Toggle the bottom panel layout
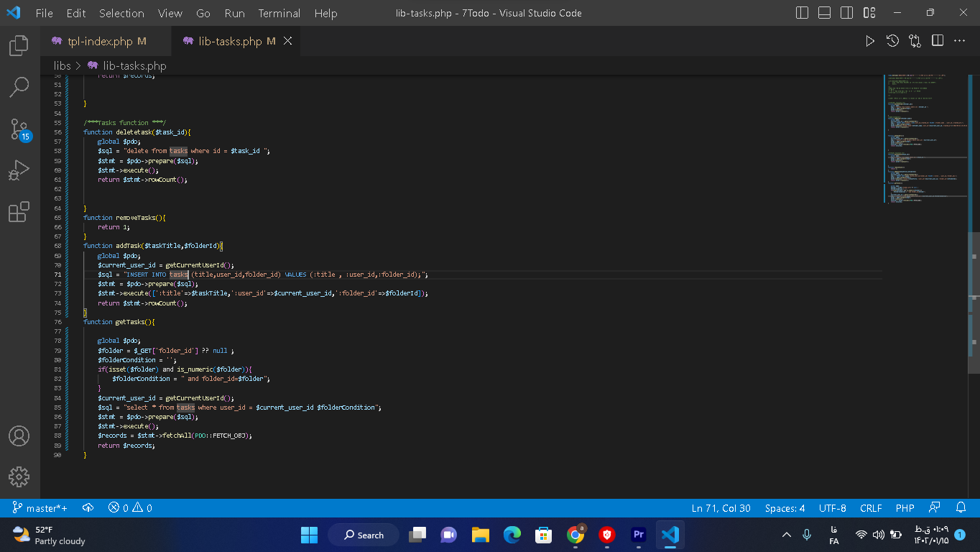Image resolution: width=980 pixels, height=552 pixels. [x=825, y=13]
